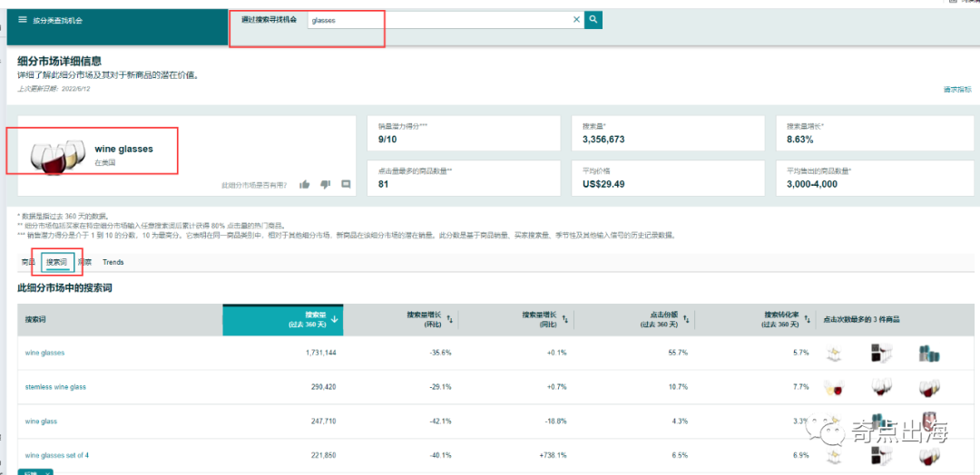Switch to the 搜索词 tab

[57, 262]
